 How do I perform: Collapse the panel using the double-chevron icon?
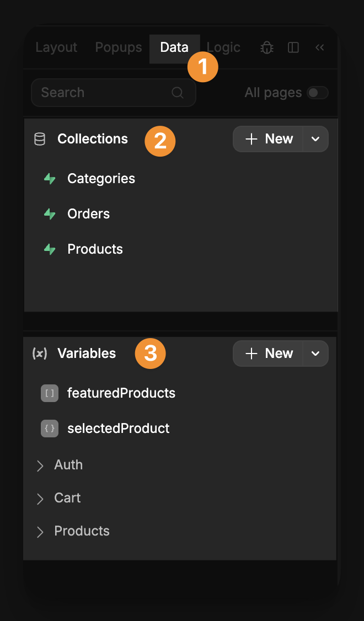click(x=319, y=47)
